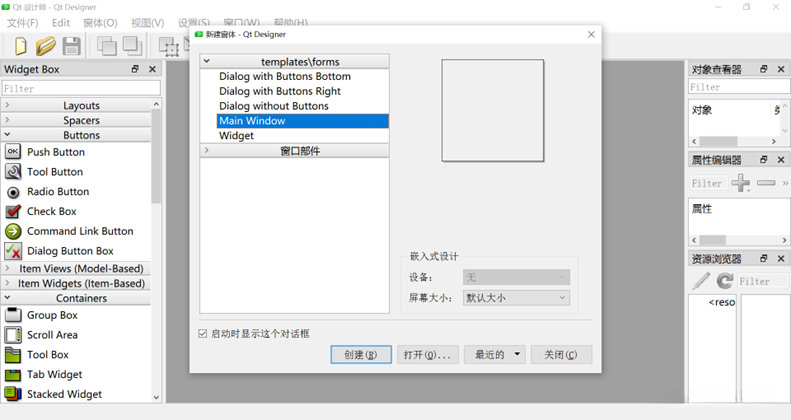This screenshot has height=420, width=791.
Task: Click the <reso resource root item
Action: [722, 302]
